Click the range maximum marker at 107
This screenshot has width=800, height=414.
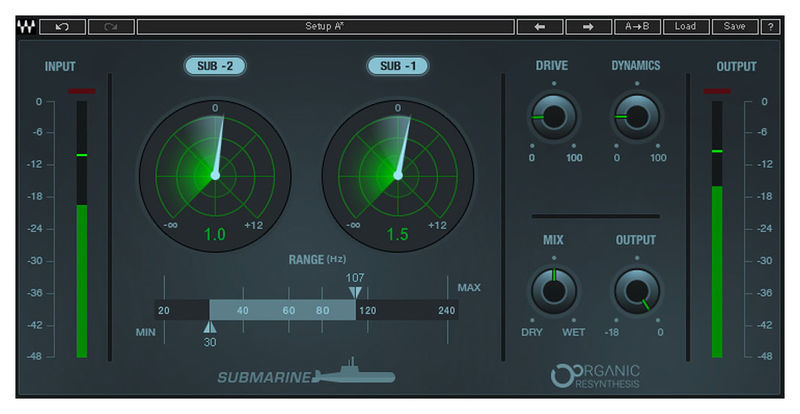coord(355,293)
